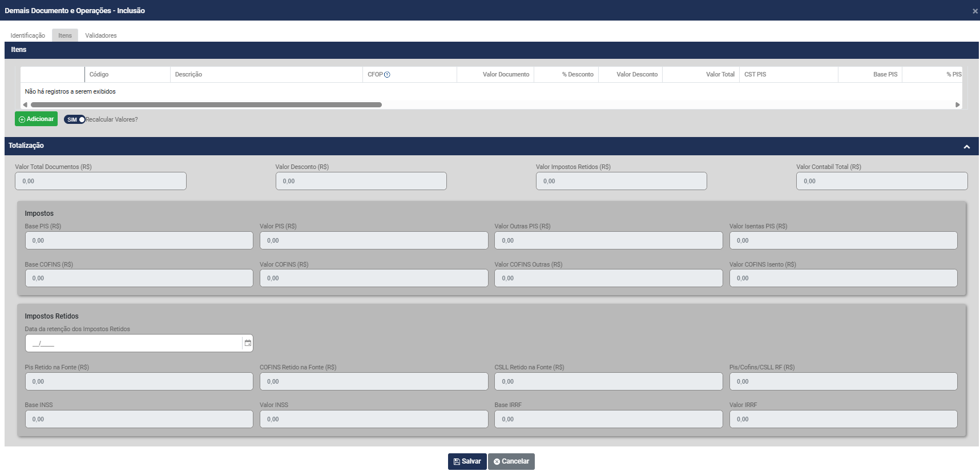The height and width of the screenshot is (471, 980).
Task: Click the Código column header
Action: point(127,75)
